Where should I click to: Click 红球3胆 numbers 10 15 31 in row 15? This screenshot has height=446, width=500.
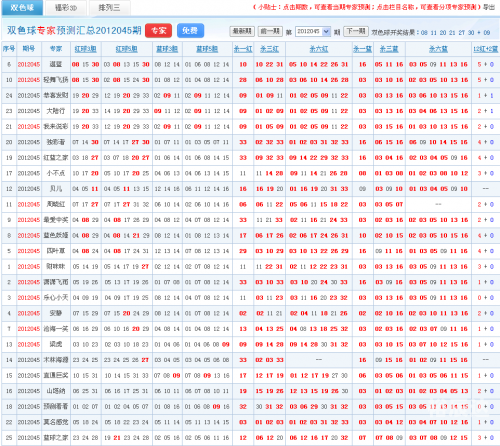(86, 376)
